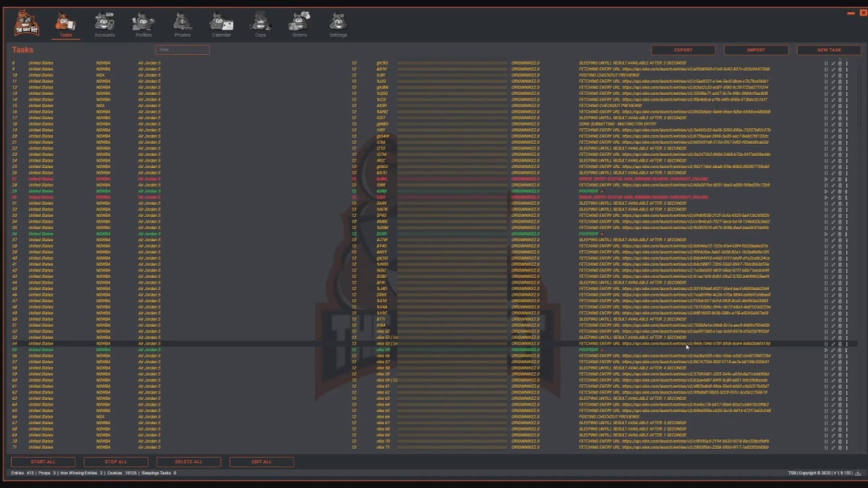The height and width of the screenshot is (488, 868).
Task: Open more options for task row 50
Action: click(847, 319)
